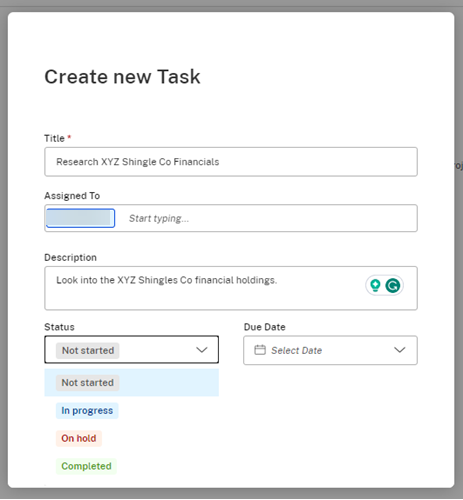
Task: Click the Assigned To label
Action: (72, 196)
